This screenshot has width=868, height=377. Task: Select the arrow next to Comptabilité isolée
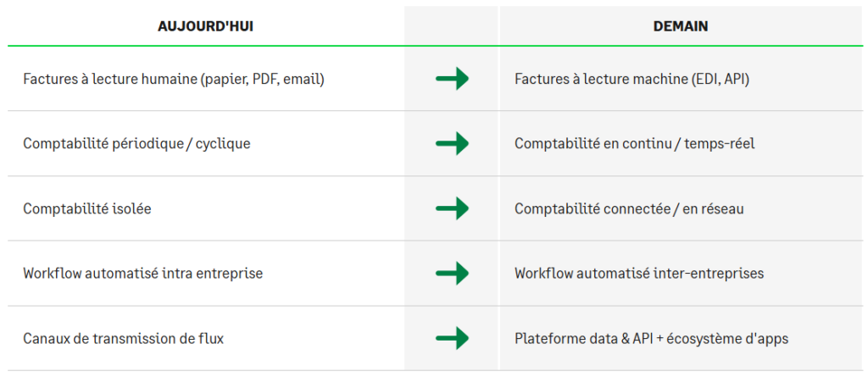pyautogui.click(x=452, y=208)
